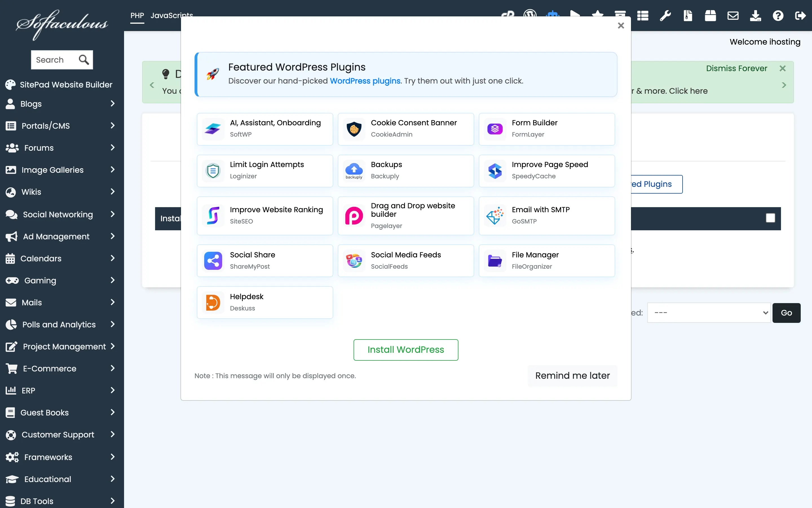This screenshot has height=508, width=812.
Task: Click the SocialFeeds colorful icon
Action: tap(354, 261)
